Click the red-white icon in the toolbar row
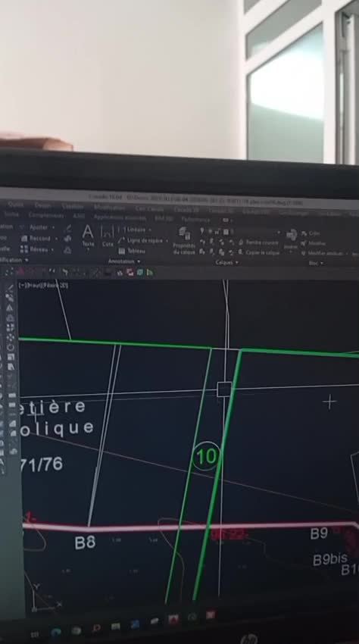 coord(130,272)
